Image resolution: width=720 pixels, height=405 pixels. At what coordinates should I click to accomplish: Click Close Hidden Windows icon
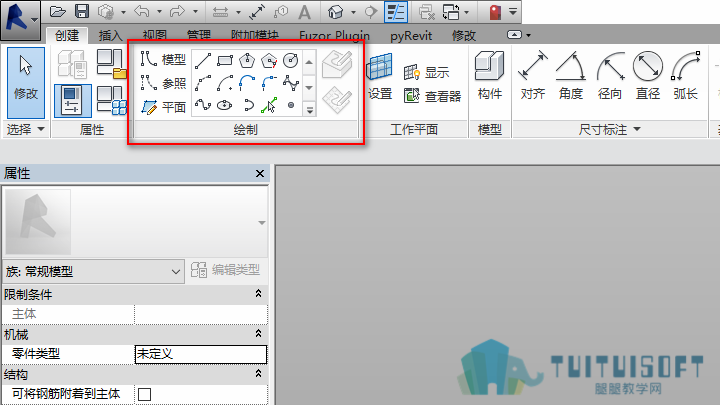[427, 12]
